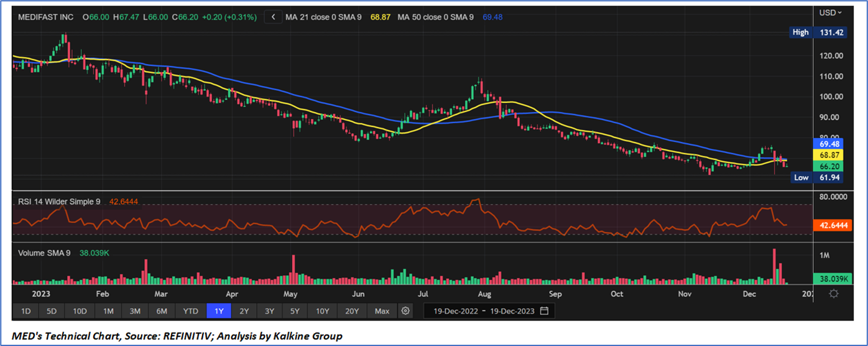The width and height of the screenshot is (868, 346).
Task: Click the yellow 68.87 axis price label
Action: point(830,154)
